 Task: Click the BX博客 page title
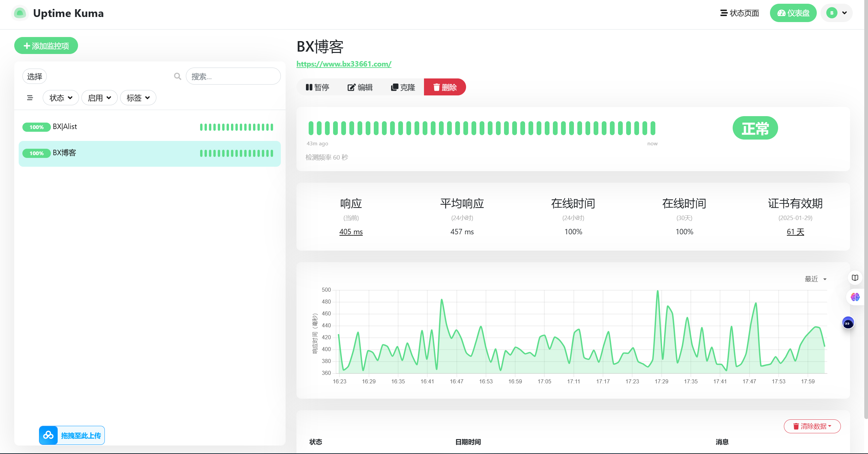pyautogui.click(x=320, y=47)
